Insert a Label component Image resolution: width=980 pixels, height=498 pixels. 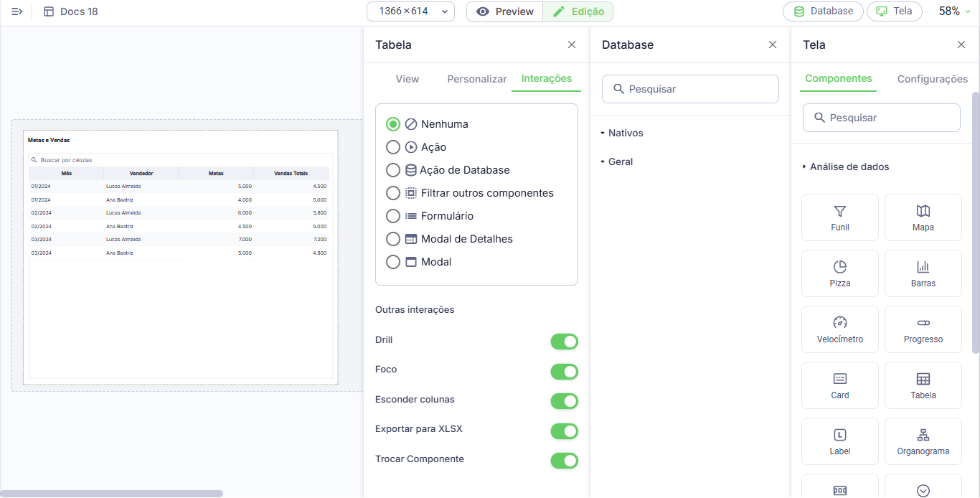(839, 441)
